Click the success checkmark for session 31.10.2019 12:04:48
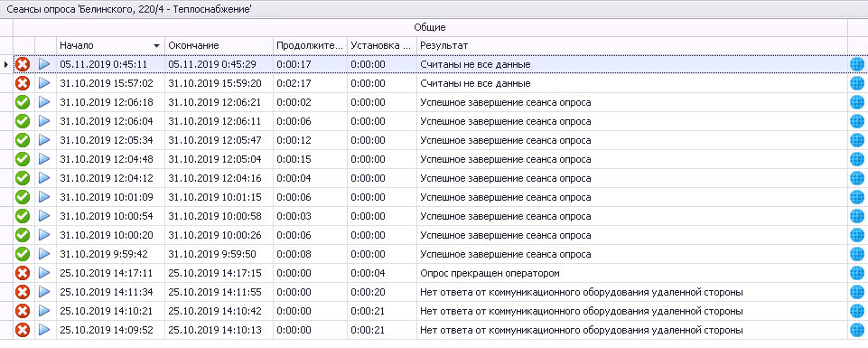This screenshot has height=348, width=868. (23, 160)
